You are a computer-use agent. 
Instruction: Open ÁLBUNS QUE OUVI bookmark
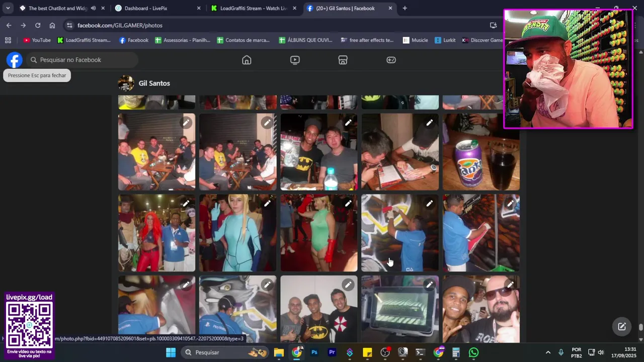pos(305,40)
